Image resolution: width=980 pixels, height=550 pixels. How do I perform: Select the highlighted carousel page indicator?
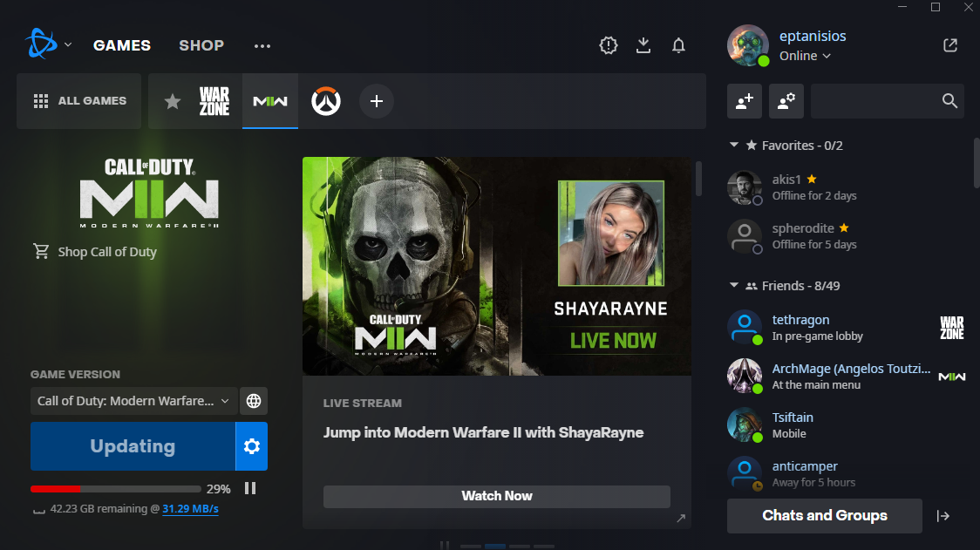(x=495, y=547)
